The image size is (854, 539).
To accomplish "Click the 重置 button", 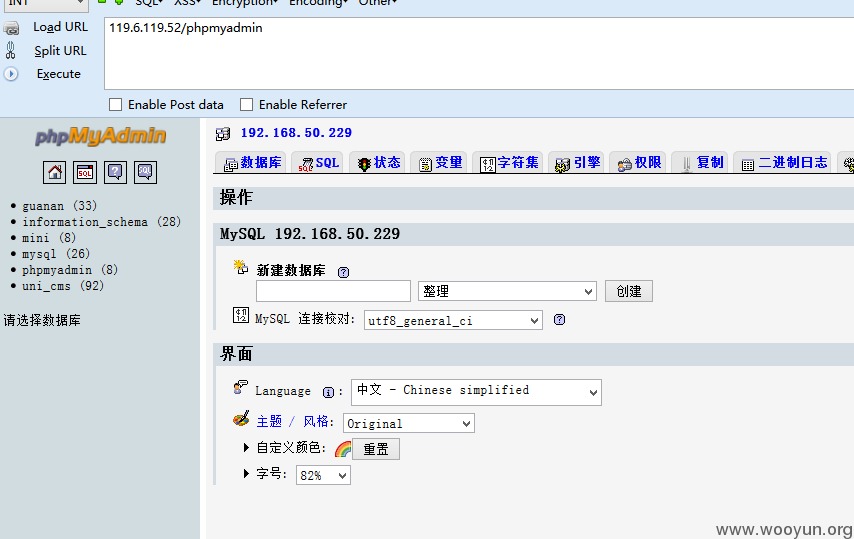I will (x=376, y=449).
